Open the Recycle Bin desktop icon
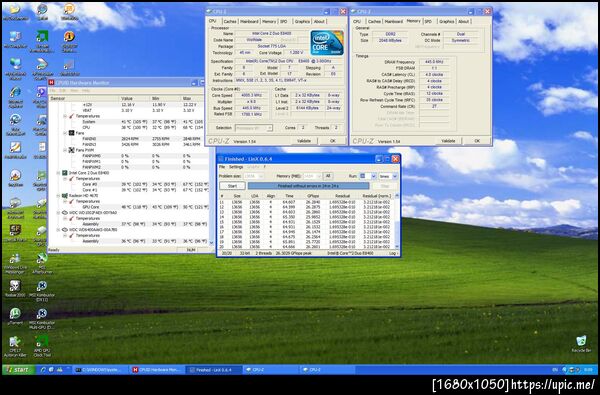 click(581, 343)
